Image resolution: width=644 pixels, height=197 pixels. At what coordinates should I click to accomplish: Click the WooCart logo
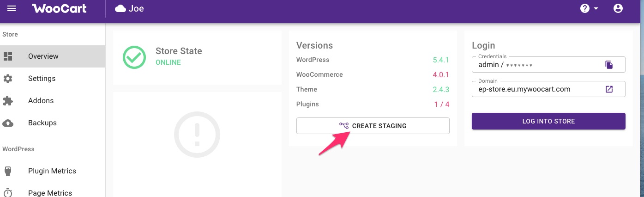59,8
